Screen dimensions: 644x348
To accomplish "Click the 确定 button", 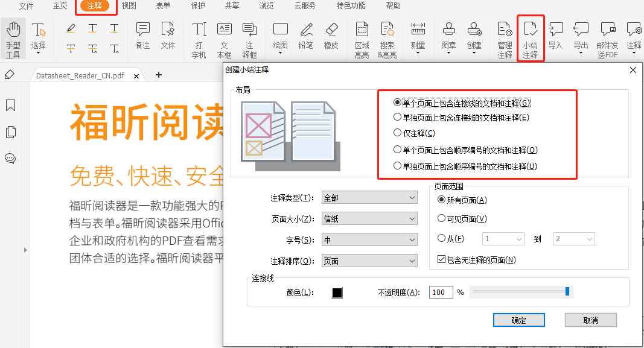I will (x=518, y=320).
